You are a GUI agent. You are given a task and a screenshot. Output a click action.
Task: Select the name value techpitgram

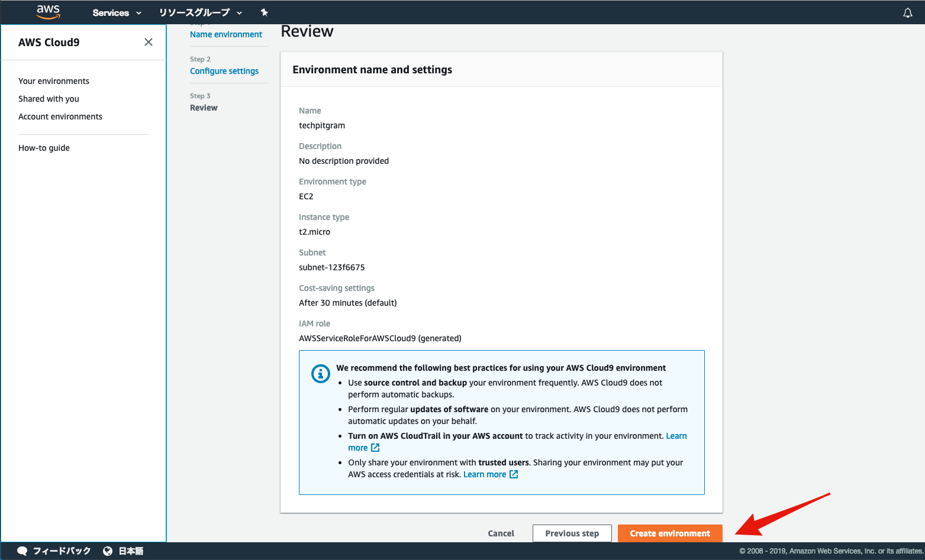(322, 125)
